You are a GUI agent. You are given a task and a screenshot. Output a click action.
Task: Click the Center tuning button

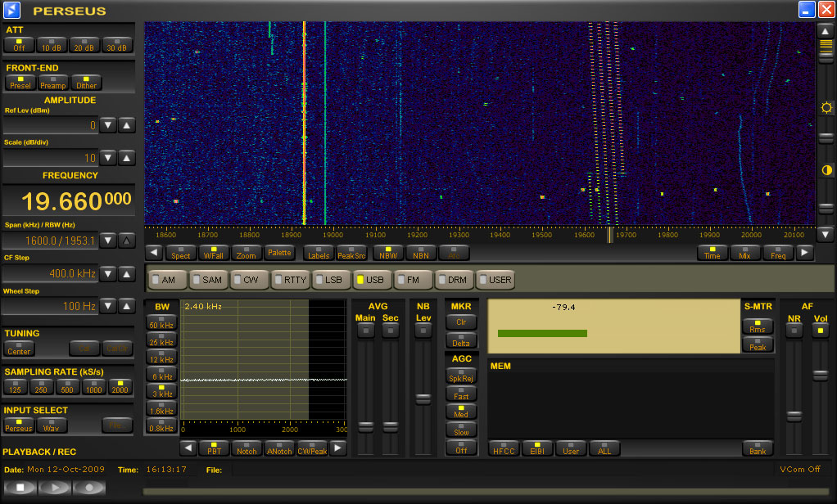[x=19, y=349]
